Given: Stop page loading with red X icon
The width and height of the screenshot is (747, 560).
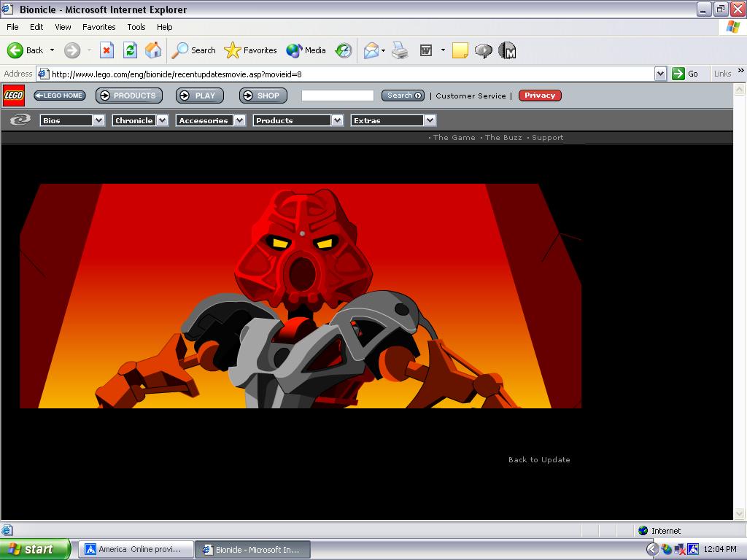Looking at the screenshot, I should [107, 50].
